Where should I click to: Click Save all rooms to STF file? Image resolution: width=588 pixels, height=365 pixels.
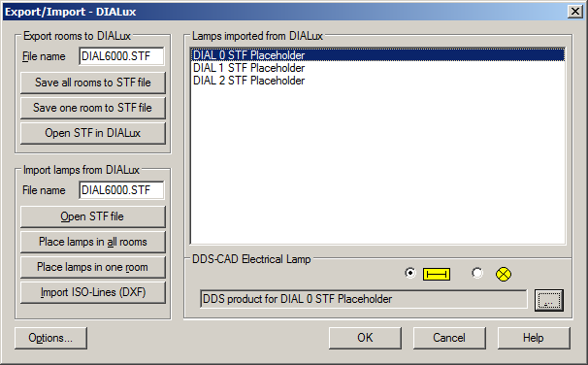coord(92,83)
